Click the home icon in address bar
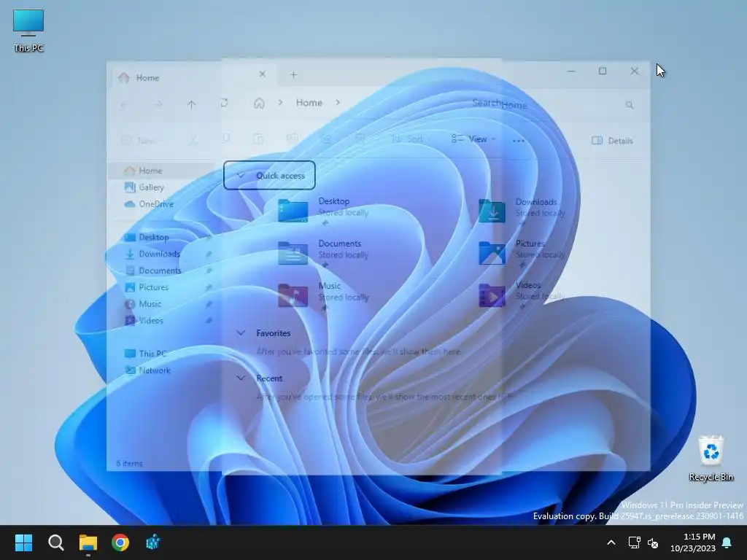747x560 pixels. tap(259, 103)
